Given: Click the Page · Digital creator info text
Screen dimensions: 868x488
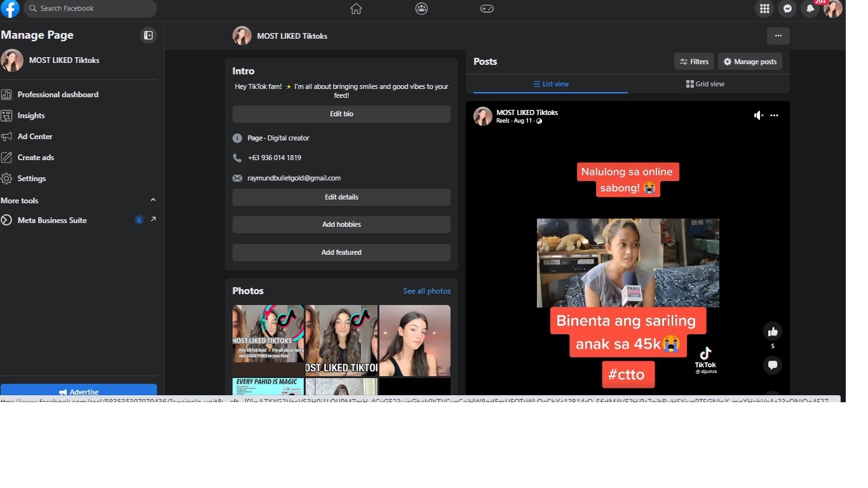Looking at the screenshot, I should 278,138.
